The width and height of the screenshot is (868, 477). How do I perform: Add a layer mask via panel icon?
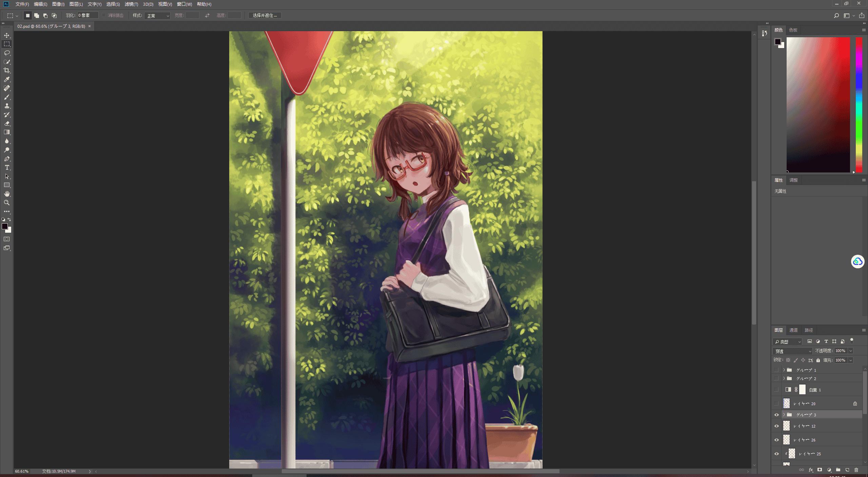820,470
